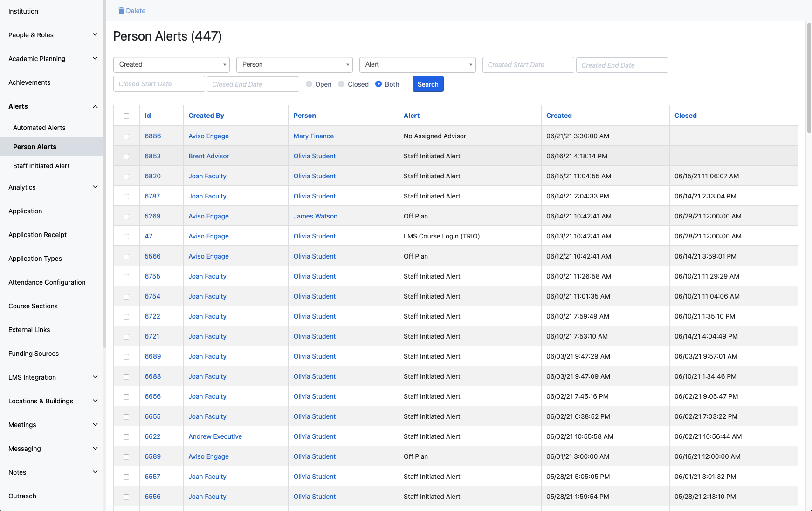Click closed date '06/29/21 12:00:00 AM'
This screenshot has width=812, height=511.
(708, 216)
